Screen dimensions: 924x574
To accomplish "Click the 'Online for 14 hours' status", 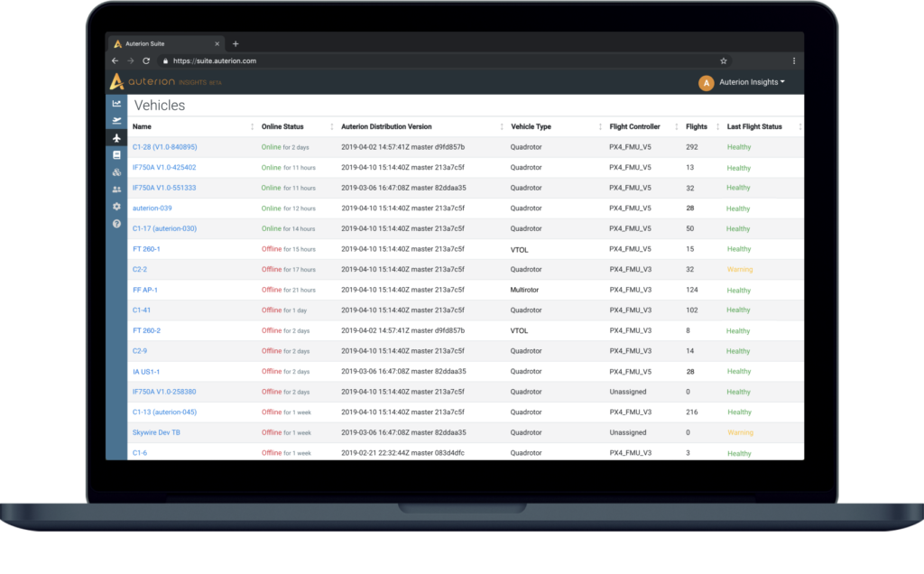I will pos(288,228).
